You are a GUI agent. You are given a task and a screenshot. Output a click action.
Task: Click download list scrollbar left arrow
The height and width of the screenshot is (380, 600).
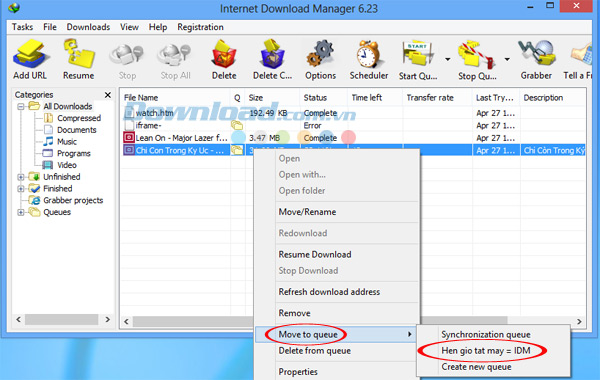coord(127,321)
